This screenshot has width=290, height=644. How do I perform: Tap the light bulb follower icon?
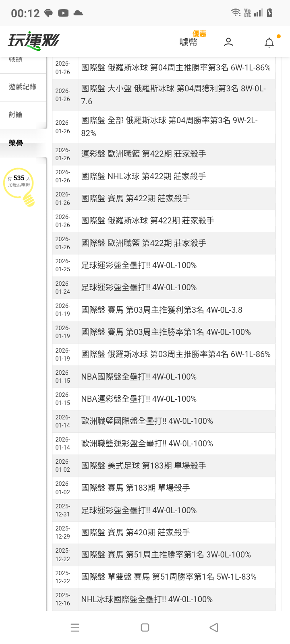pos(19,185)
